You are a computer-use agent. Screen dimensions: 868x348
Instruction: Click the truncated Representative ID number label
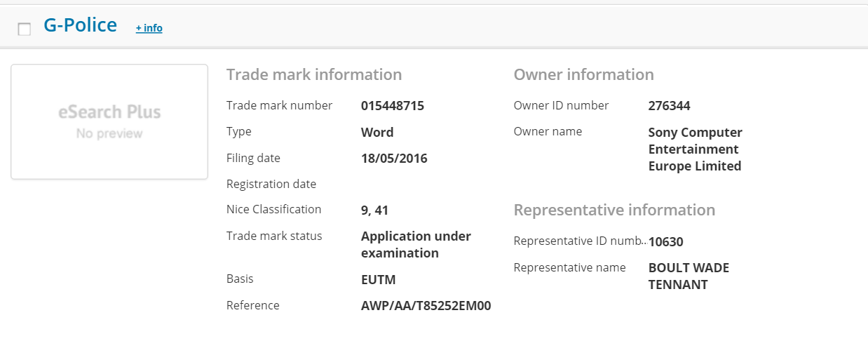(x=579, y=241)
